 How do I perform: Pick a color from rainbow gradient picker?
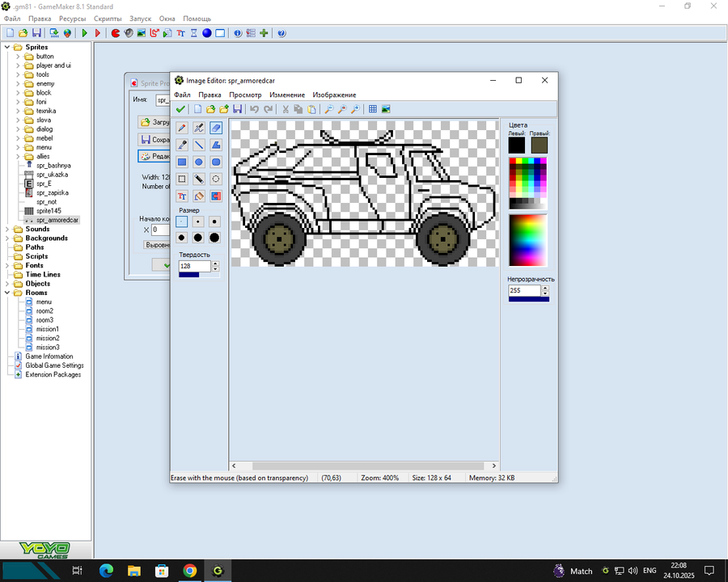(x=528, y=240)
